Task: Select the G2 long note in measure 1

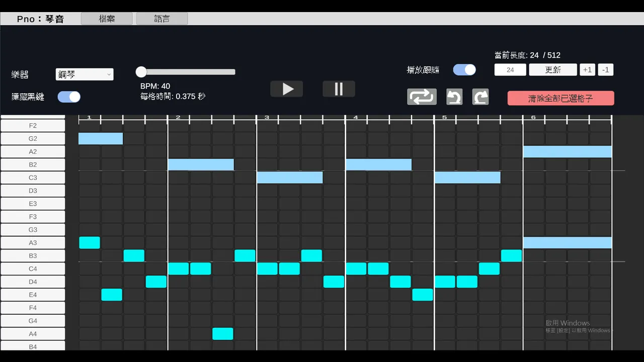Action: [x=101, y=139]
